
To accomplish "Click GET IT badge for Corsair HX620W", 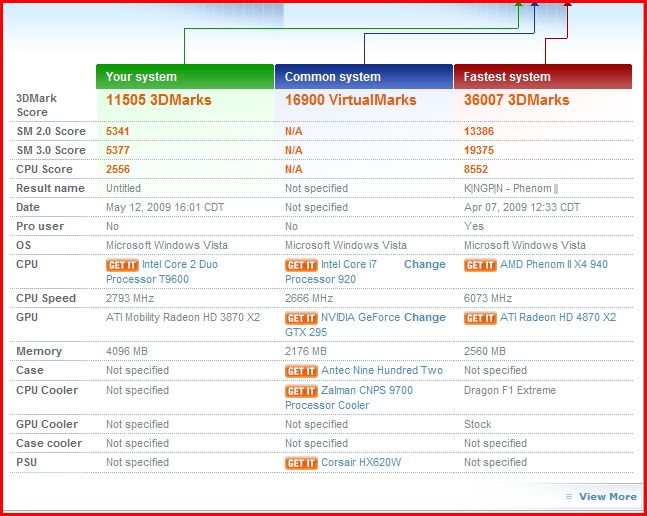I will [301, 463].
